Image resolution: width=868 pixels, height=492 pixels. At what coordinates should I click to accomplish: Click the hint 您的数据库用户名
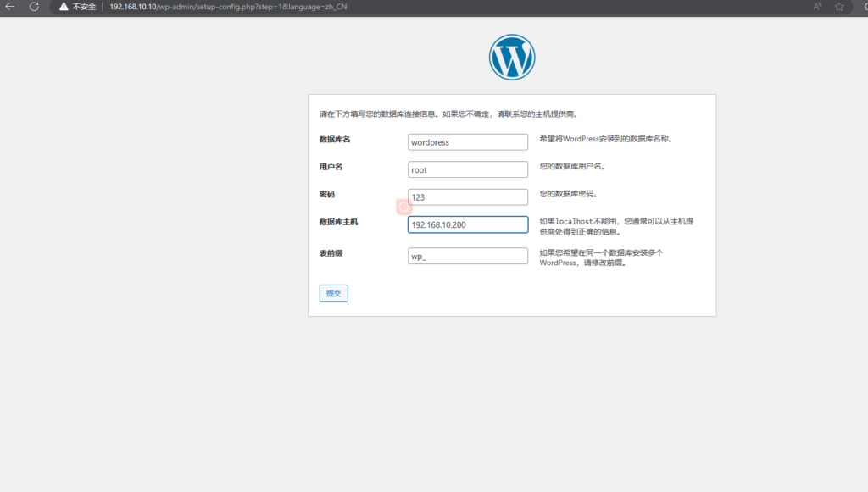tap(572, 166)
